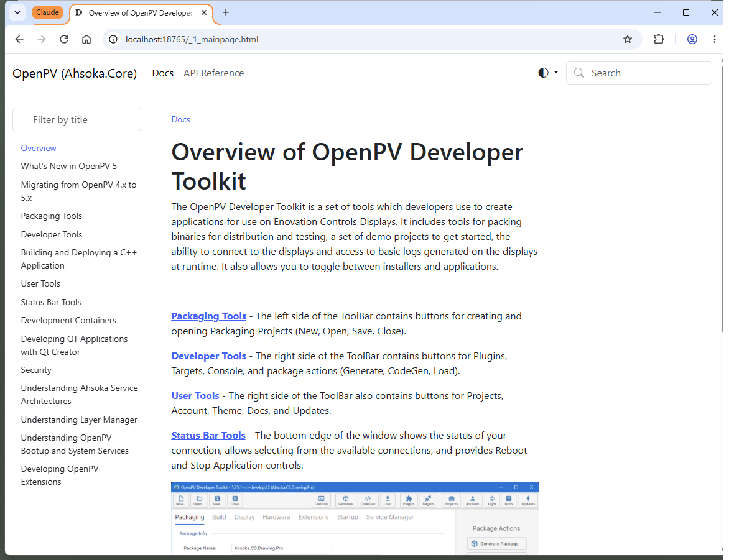Click the search magnifier icon
The height and width of the screenshot is (560, 734).
tap(579, 73)
